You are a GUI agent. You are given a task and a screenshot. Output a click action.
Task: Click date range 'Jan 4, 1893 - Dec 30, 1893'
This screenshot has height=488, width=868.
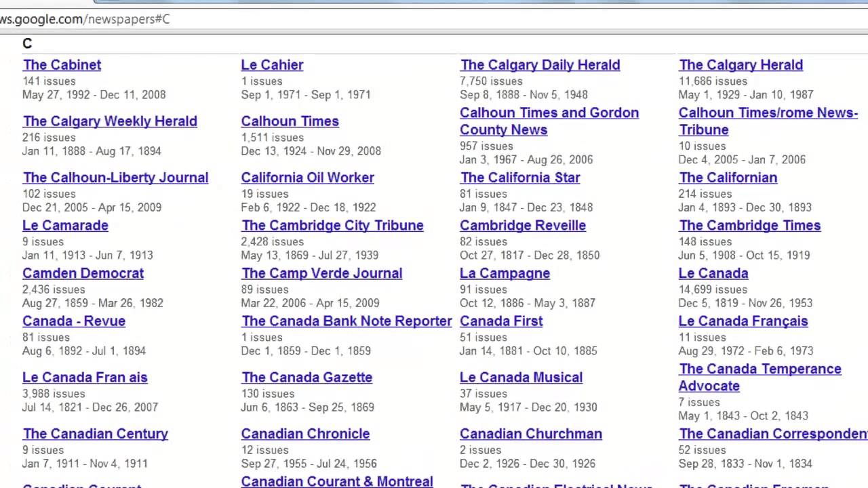pyautogui.click(x=745, y=207)
